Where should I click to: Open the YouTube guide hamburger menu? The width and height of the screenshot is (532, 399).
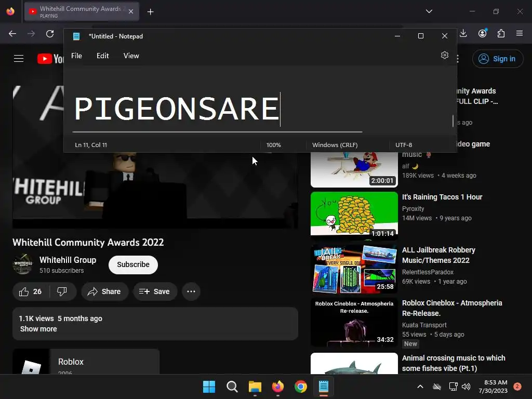point(19,59)
